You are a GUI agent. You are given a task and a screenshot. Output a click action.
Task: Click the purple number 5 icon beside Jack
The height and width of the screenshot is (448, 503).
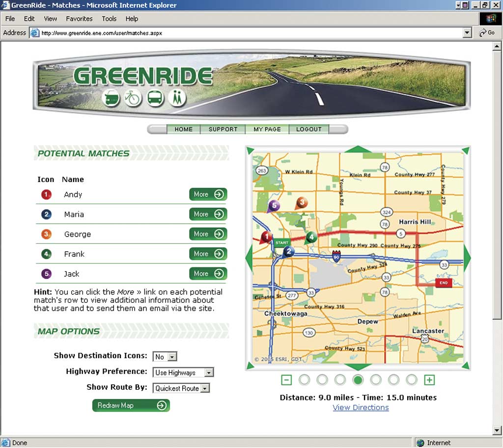click(x=46, y=274)
